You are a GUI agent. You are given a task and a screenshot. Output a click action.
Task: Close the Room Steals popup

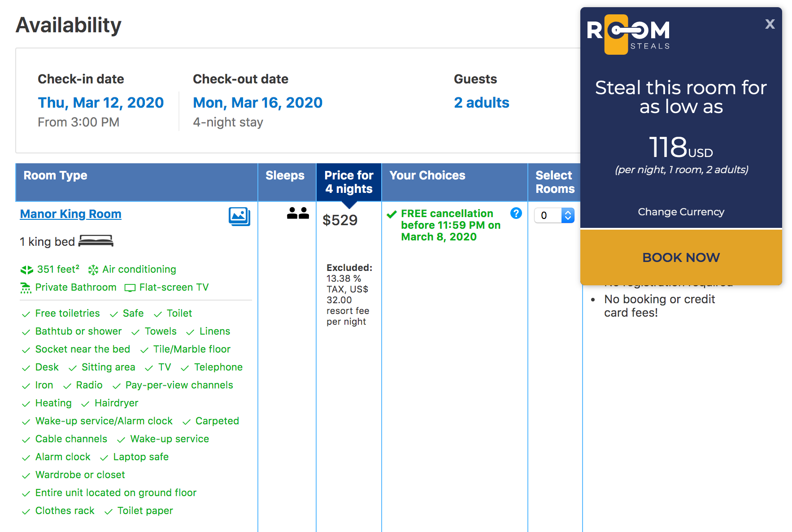point(770,24)
